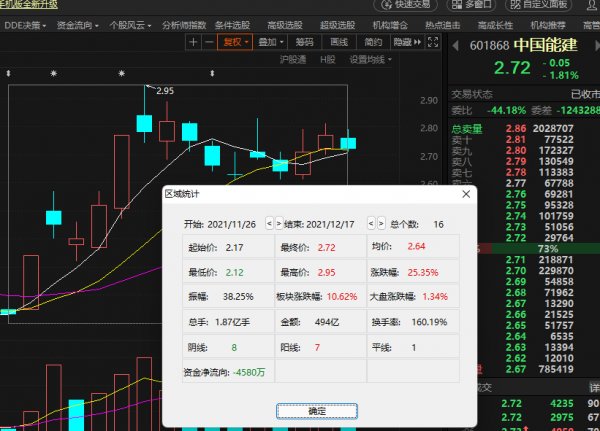Click the 委比 -44.18% value
This screenshot has height=431, width=600.
(x=506, y=111)
